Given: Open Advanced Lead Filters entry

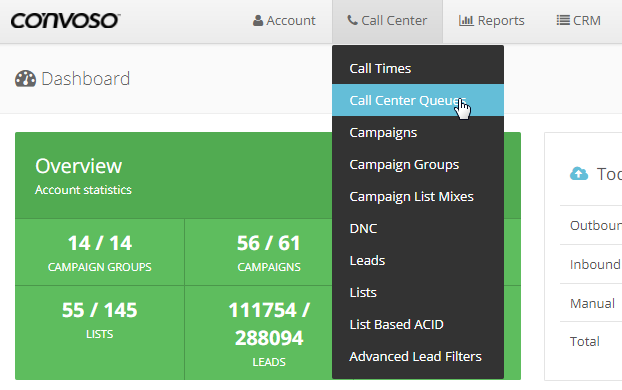Looking at the screenshot, I should (418, 356).
